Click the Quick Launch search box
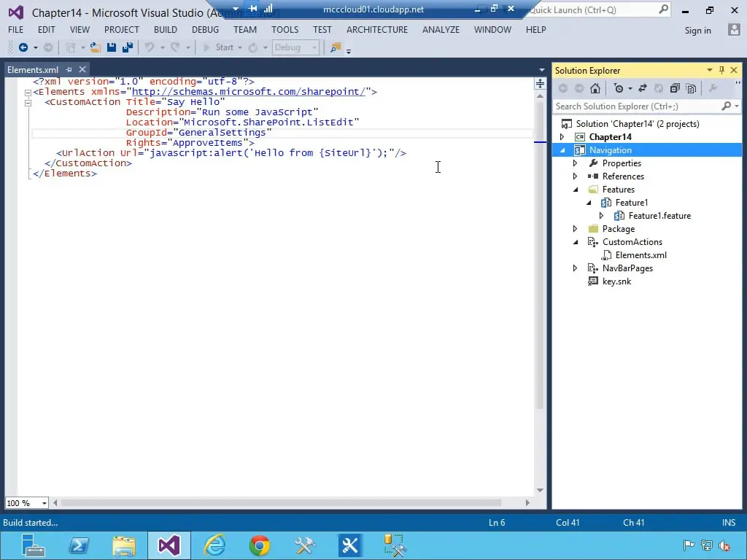 pos(595,9)
